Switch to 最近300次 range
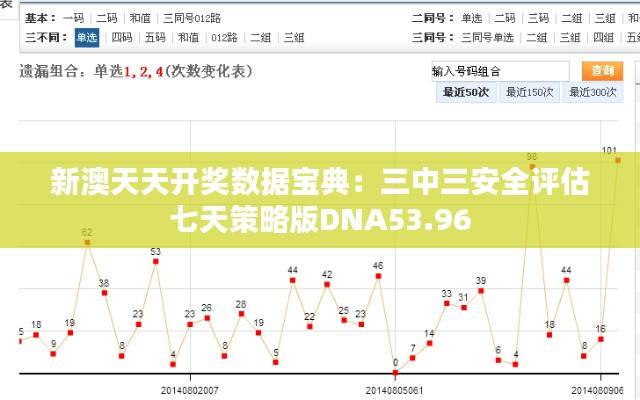This screenshot has height=400, width=640. point(593,92)
